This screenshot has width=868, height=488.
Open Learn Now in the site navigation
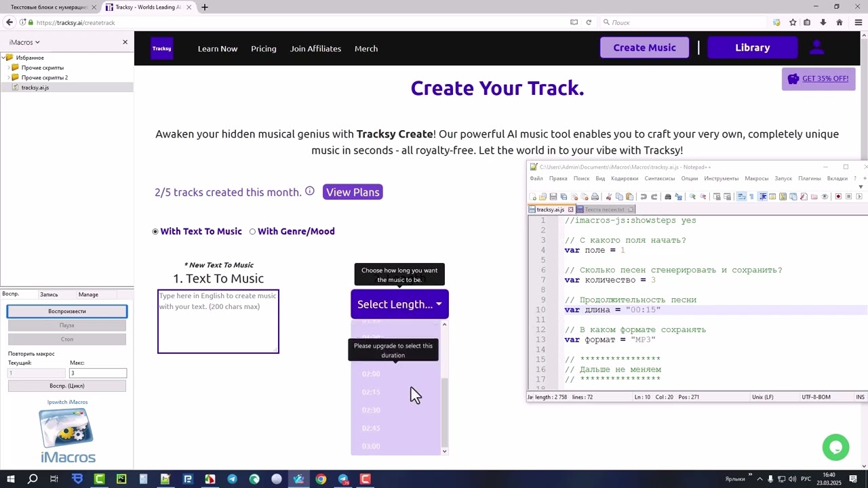click(x=218, y=48)
